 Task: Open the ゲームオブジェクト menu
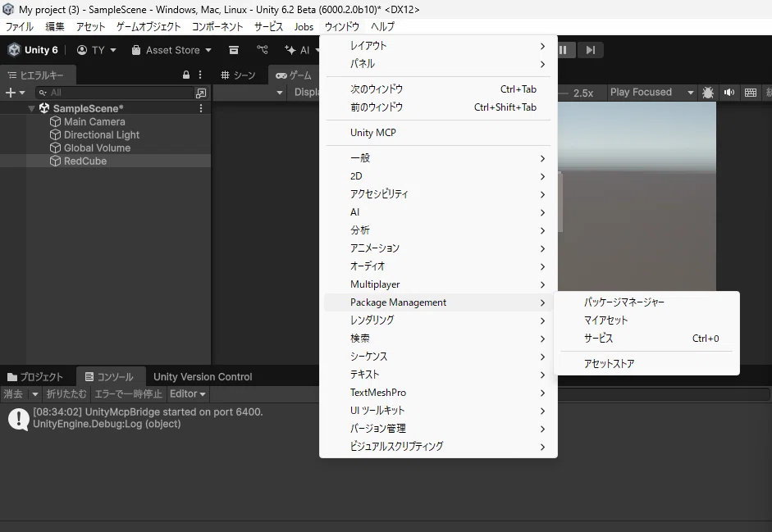pos(148,26)
